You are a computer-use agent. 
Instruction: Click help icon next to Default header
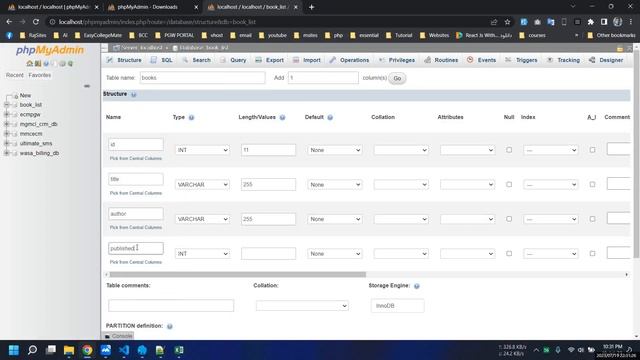[330, 118]
